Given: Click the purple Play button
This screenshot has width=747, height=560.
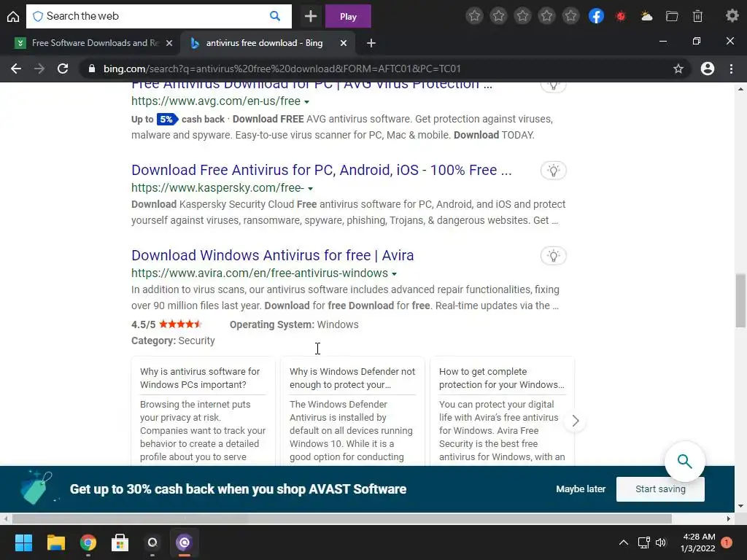Looking at the screenshot, I should [348, 16].
